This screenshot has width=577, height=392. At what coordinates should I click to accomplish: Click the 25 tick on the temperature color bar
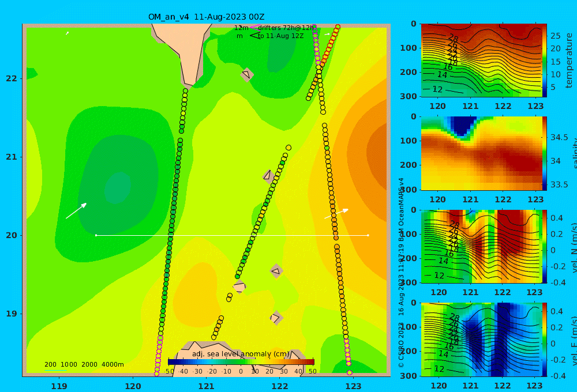[x=556, y=36]
